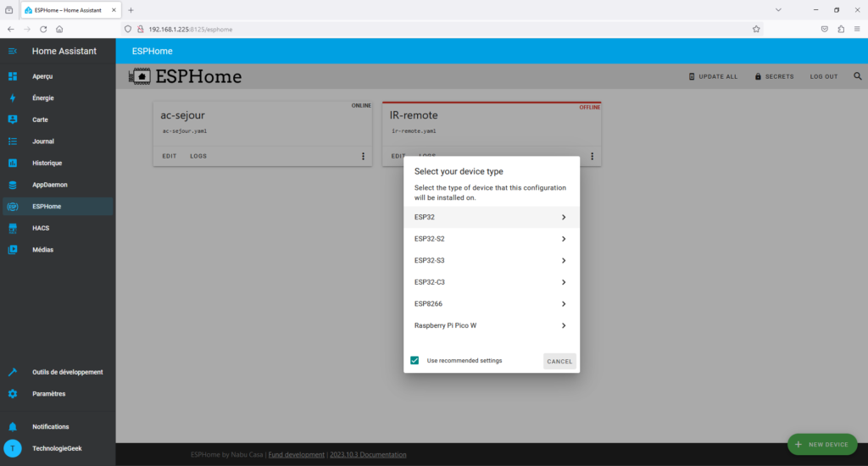Open the Carte map icon
The width and height of the screenshot is (868, 466).
coord(13,119)
